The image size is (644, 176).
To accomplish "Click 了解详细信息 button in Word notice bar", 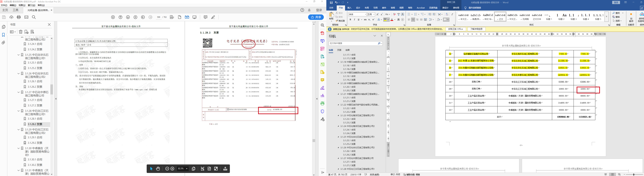I will pos(476,29).
